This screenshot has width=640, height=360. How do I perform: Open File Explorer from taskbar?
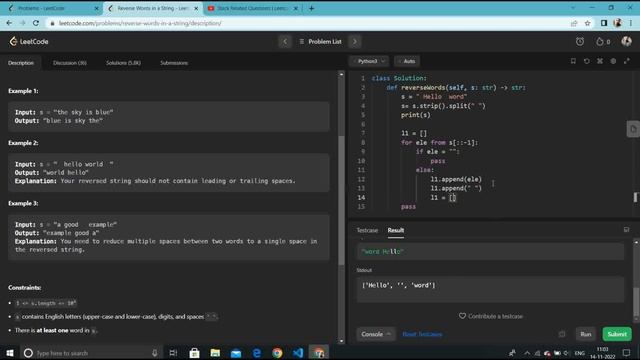point(215,353)
